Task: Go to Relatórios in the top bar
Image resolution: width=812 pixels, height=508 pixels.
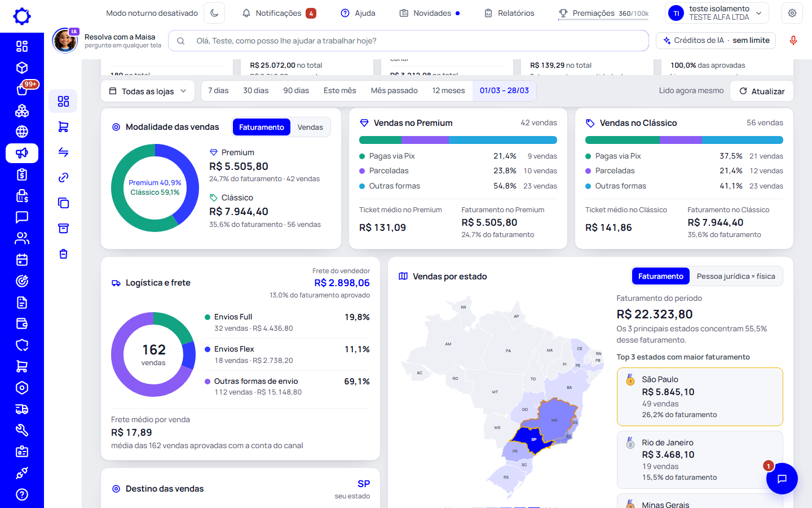Action: click(509, 13)
